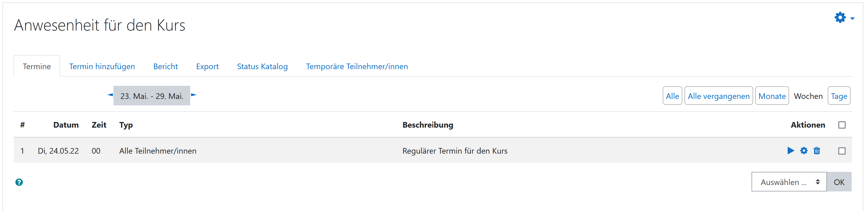Screen dimensions: 868x211
Task: Go to the Status Katalog tab
Action: pyautogui.click(x=262, y=66)
